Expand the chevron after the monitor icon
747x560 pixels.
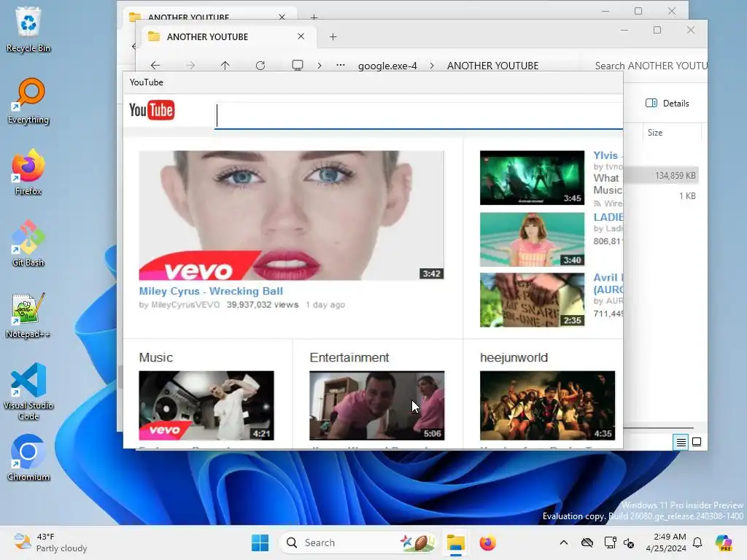(x=320, y=65)
